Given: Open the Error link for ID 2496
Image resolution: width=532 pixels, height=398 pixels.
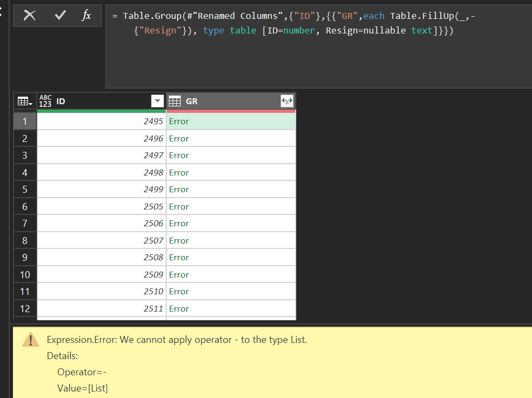Looking at the screenshot, I should coord(179,139).
